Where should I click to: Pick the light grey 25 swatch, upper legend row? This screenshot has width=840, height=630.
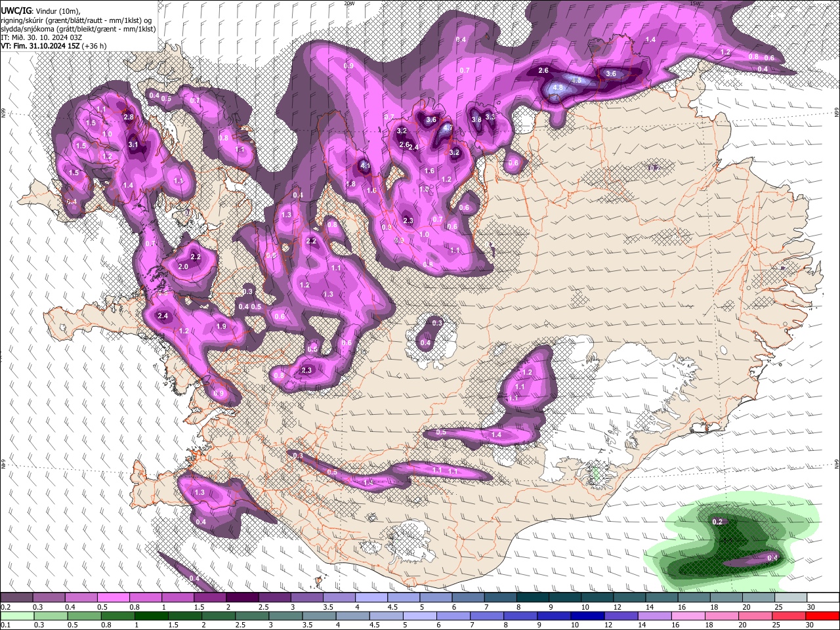tap(791, 598)
